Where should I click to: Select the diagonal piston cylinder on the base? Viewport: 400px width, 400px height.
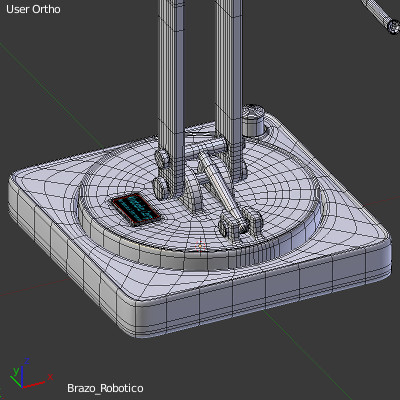[222, 190]
